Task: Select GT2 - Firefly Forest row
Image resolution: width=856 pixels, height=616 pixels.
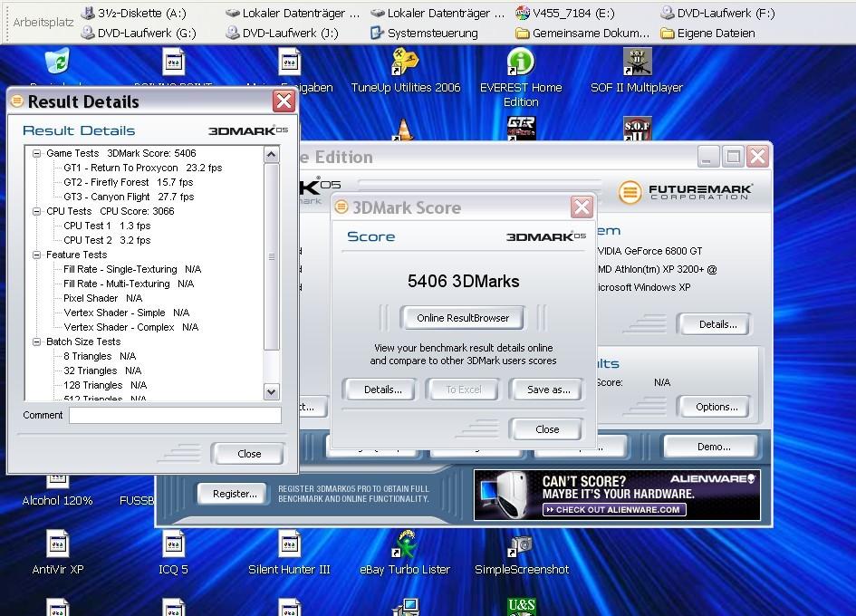Action: tap(129, 182)
